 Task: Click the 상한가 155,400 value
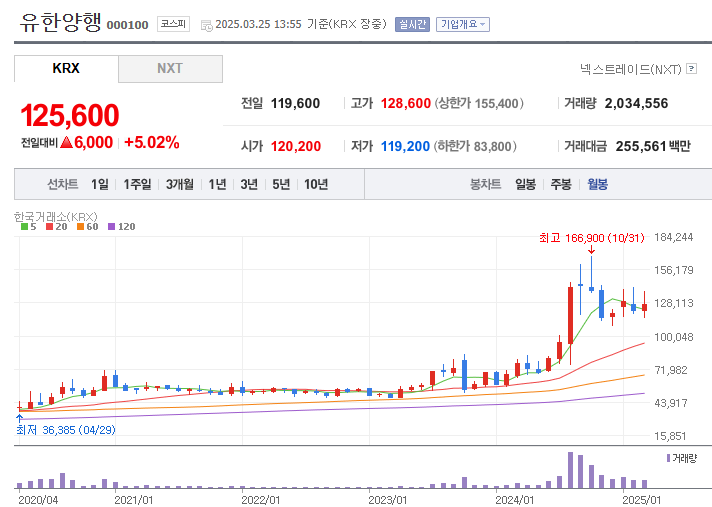479,103
